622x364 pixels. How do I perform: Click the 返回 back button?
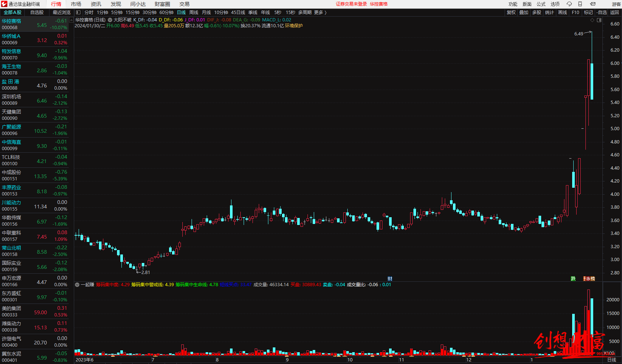point(615,13)
